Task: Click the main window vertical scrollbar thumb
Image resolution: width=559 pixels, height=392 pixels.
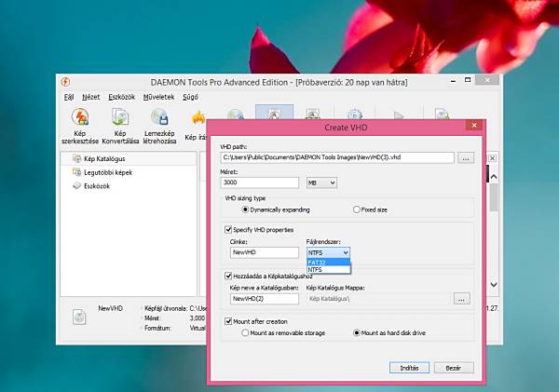Action: 494,196
